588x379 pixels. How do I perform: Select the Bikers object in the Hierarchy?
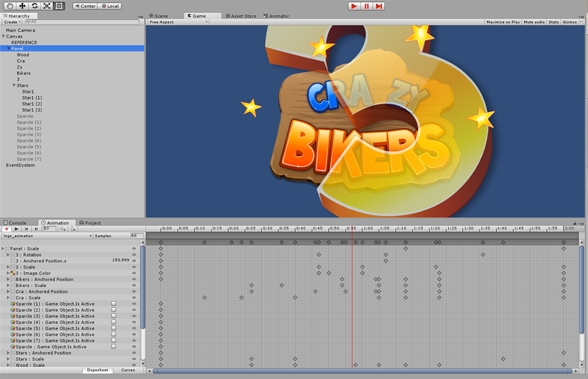[23, 73]
